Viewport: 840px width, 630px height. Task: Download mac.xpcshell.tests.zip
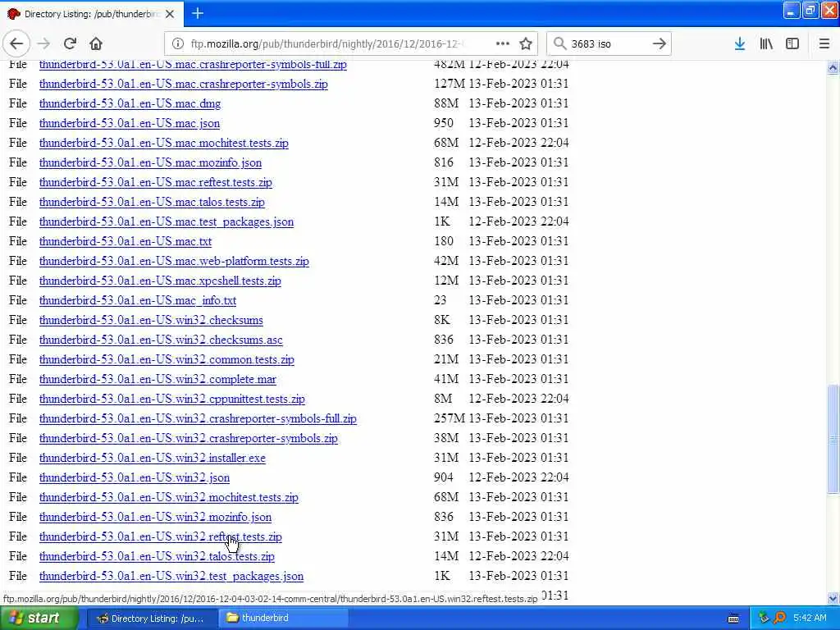coord(160,281)
